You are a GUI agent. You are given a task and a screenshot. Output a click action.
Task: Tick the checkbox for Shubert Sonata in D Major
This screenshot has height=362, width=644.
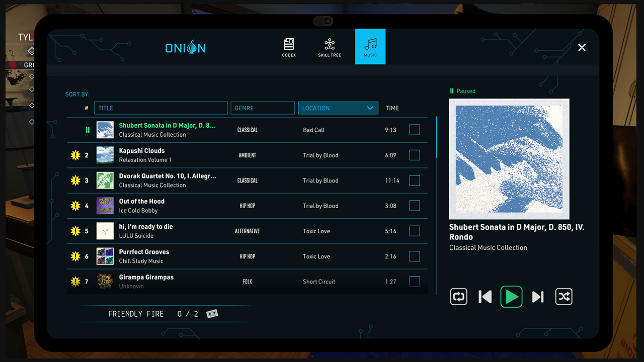[415, 130]
